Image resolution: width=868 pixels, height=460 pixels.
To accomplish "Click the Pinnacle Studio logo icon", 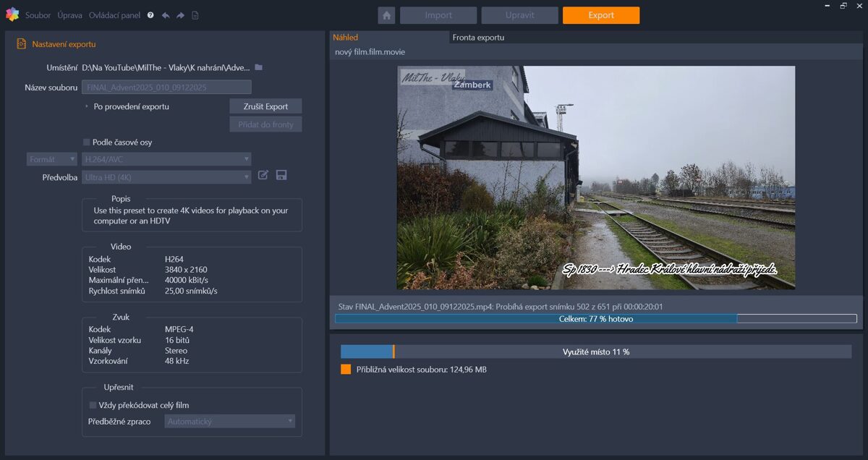I will [x=12, y=14].
